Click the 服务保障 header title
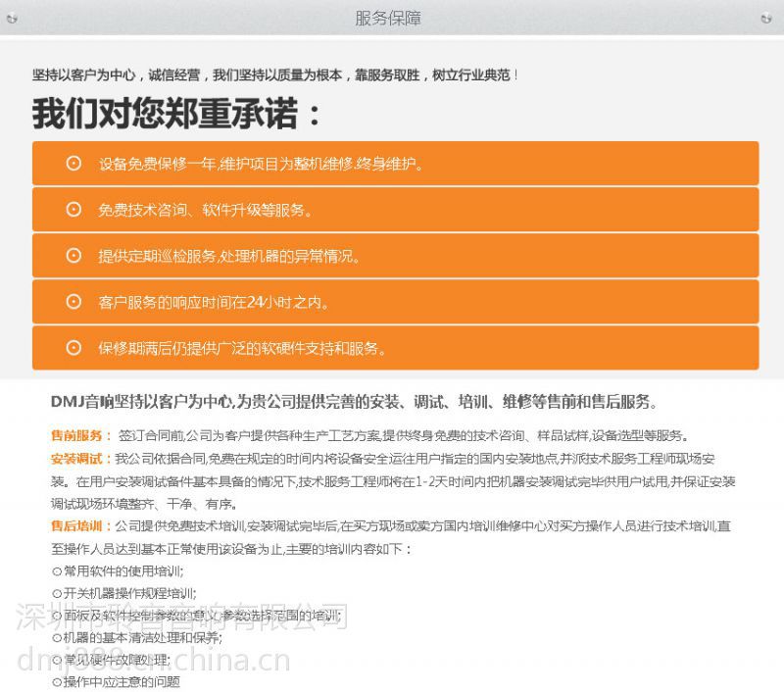 coord(388,19)
